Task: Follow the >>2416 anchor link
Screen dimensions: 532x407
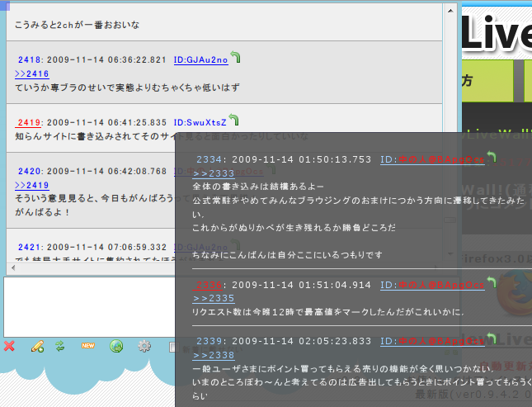Action: click(x=32, y=73)
